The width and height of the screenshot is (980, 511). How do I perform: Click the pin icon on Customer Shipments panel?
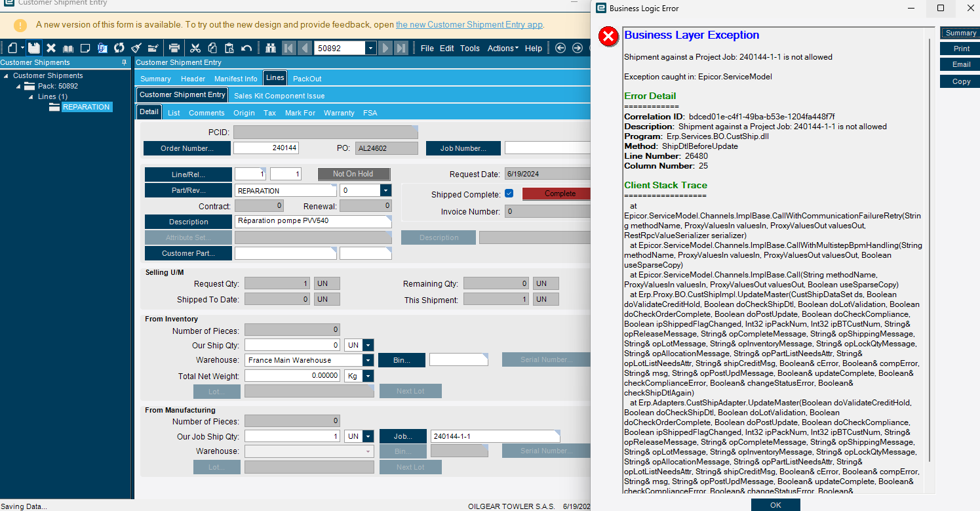pyautogui.click(x=125, y=62)
